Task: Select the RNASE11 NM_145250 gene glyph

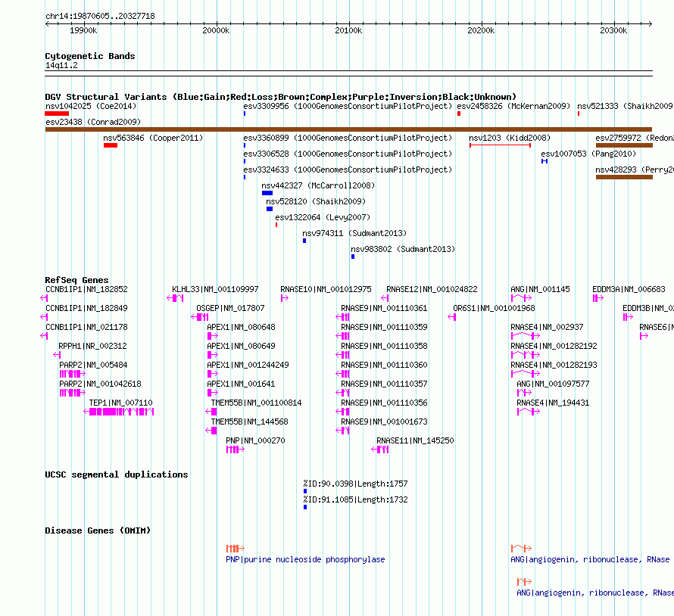Action: point(380,450)
